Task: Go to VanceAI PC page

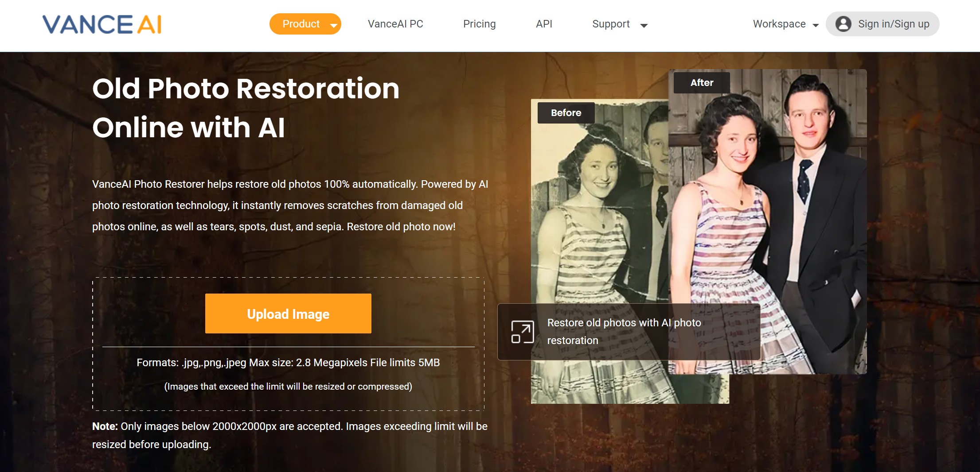Action: pyautogui.click(x=395, y=24)
